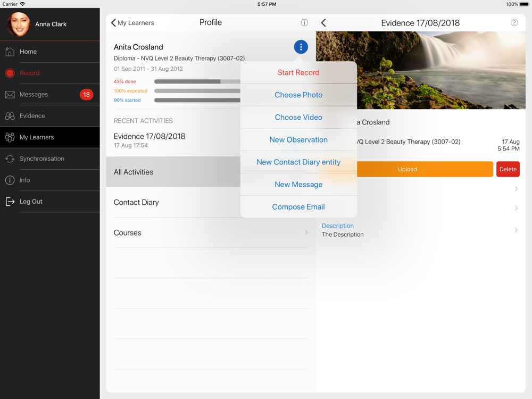
Task: Click the 5:57 PM clock
Action: coord(267,4)
